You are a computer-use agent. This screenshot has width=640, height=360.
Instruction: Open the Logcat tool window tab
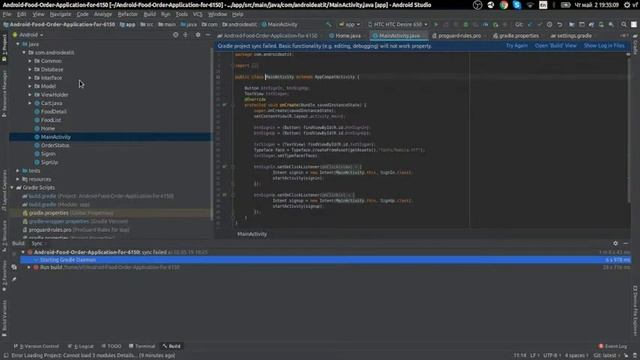pyautogui.click(x=81, y=346)
